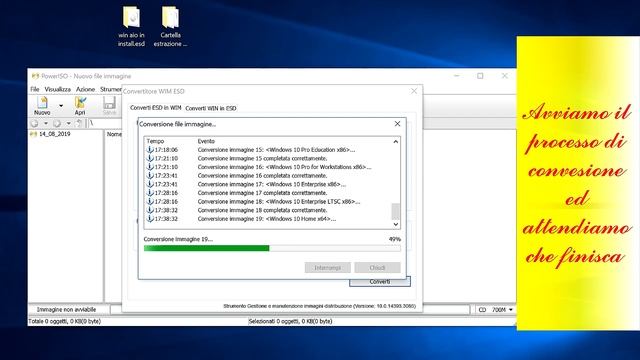This screenshot has height=360, width=640.
Task: Click the Chiudi button
Action: pos(377,268)
